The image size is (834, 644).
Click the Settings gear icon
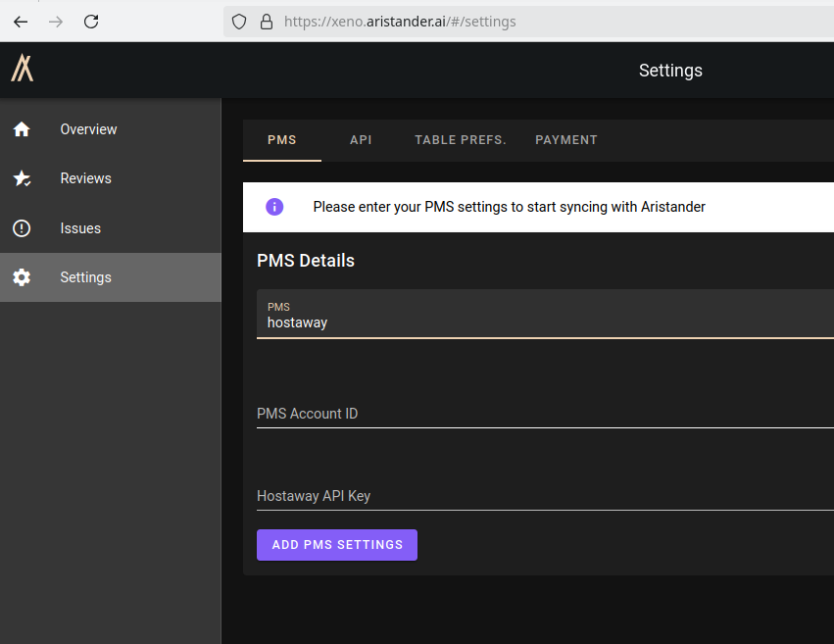click(22, 277)
